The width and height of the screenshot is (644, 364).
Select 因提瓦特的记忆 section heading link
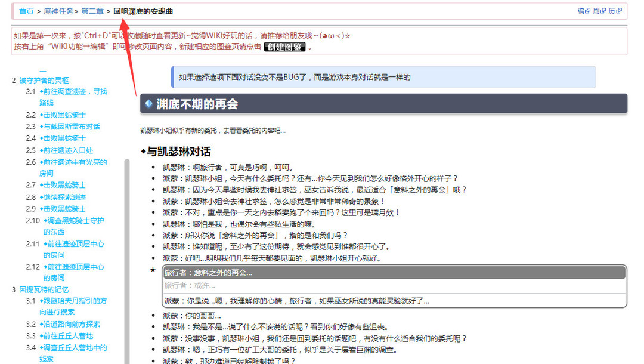tap(45, 290)
